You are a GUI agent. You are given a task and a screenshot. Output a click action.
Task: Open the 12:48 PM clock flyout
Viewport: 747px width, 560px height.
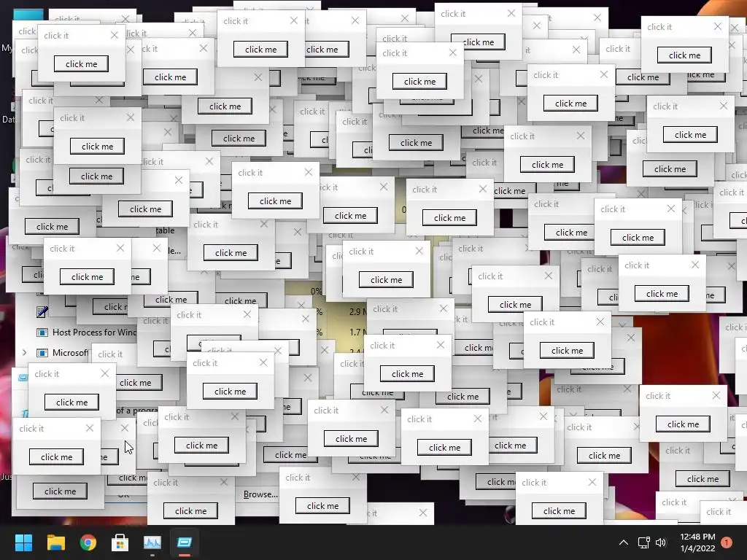click(x=697, y=542)
